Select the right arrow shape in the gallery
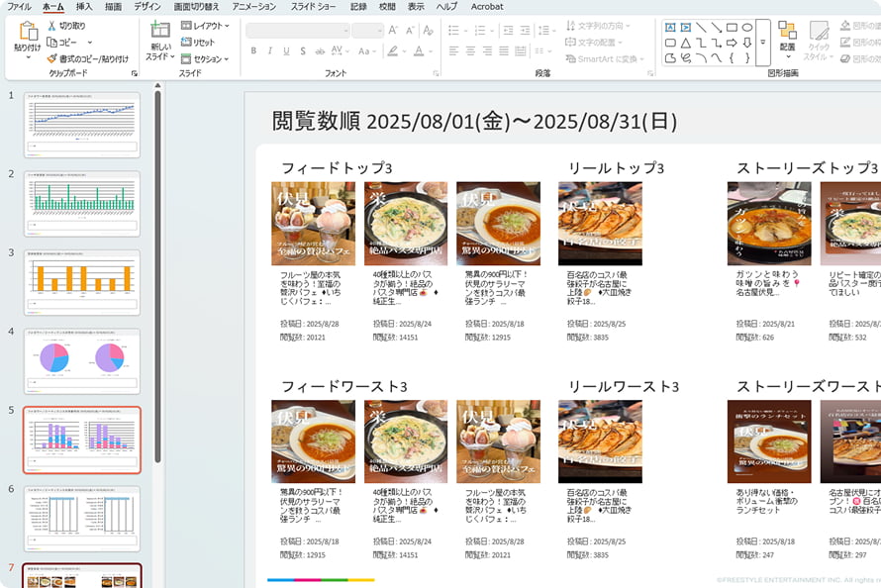Screen dimensions: 881x588 pos(732,43)
